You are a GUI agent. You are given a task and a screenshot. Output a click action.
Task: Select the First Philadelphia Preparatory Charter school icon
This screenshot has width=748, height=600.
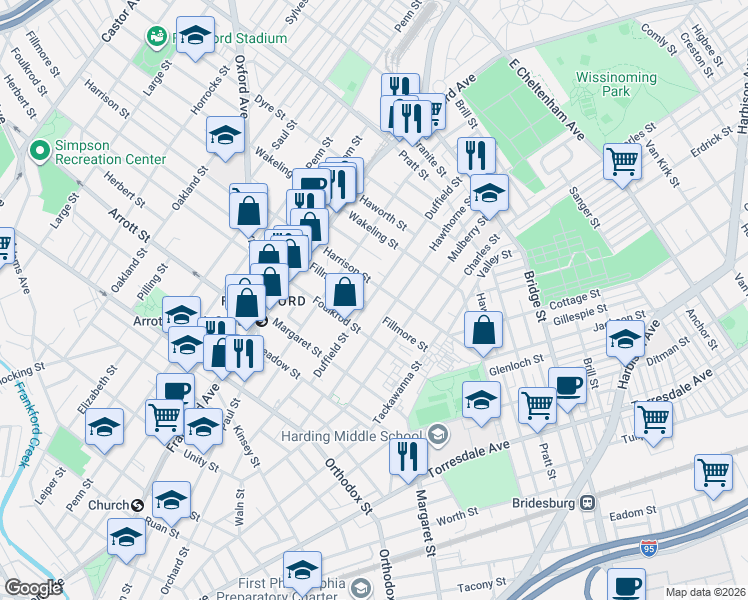click(x=362, y=588)
